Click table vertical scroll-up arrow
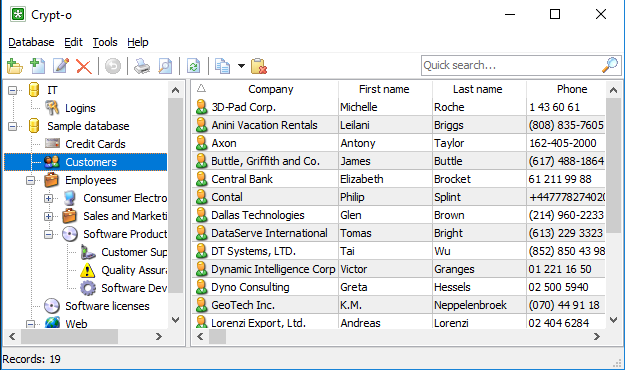Viewport: 625px width, 370px height. [613, 90]
